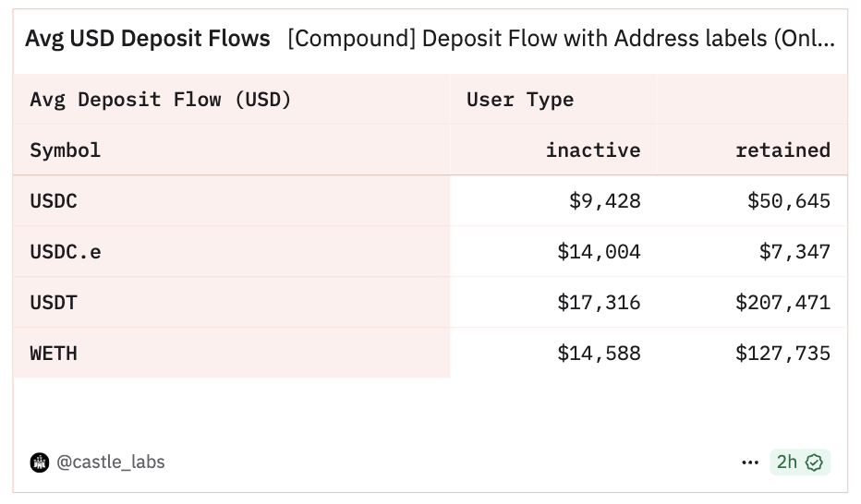Select the USDC.e row label
This screenshot has width=861, height=504.
pos(66,252)
